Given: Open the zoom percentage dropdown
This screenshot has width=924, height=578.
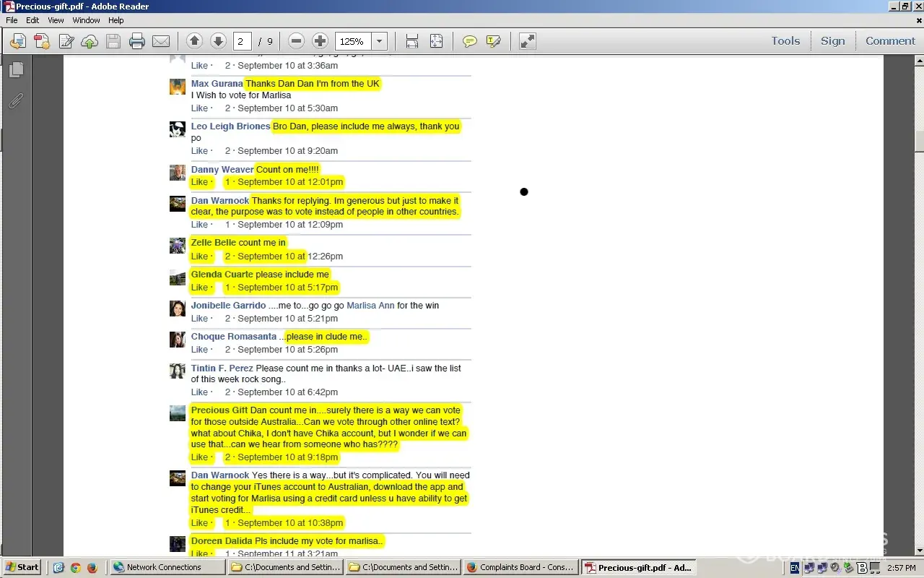Looking at the screenshot, I should point(380,41).
